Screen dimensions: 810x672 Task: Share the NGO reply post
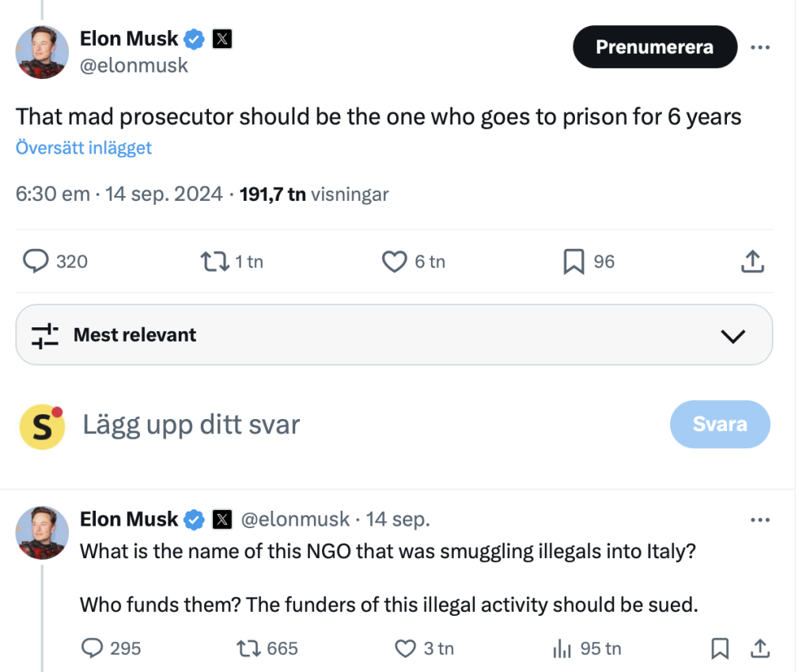click(760, 649)
